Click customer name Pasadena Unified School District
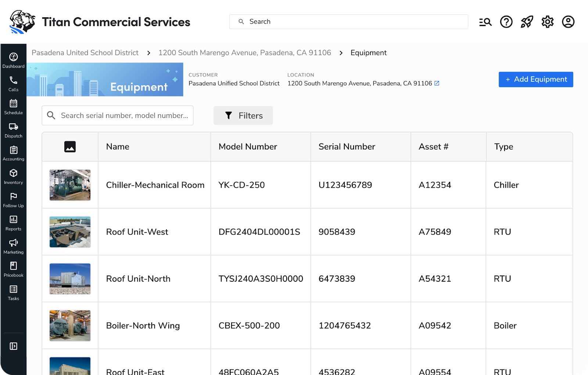Screen dimensions: 588x375 coord(234,83)
